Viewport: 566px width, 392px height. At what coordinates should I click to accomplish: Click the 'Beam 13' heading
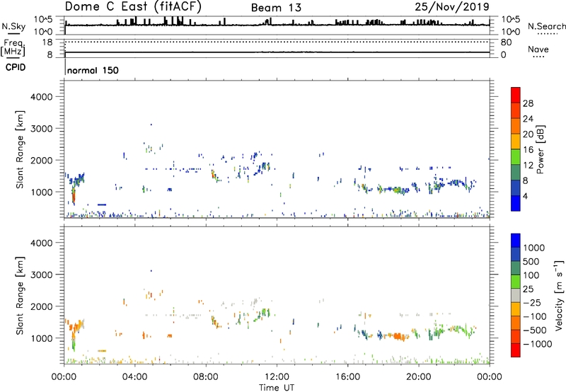click(x=276, y=8)
